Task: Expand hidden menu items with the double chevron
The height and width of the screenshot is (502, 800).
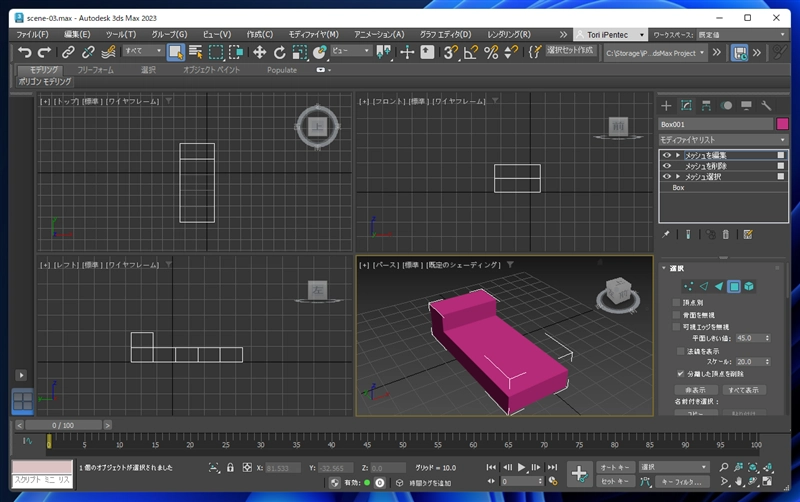Action: pyautogui.click(x=563, y=35)
